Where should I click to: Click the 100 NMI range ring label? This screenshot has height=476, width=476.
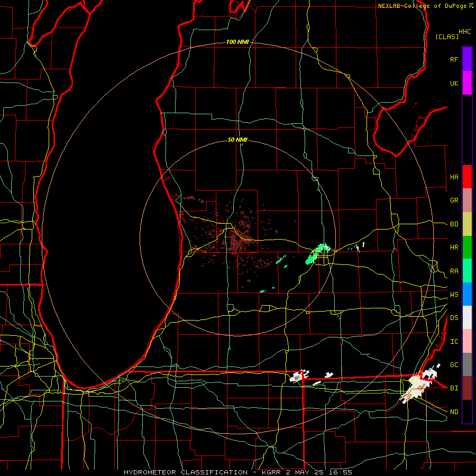pos(237,42)
